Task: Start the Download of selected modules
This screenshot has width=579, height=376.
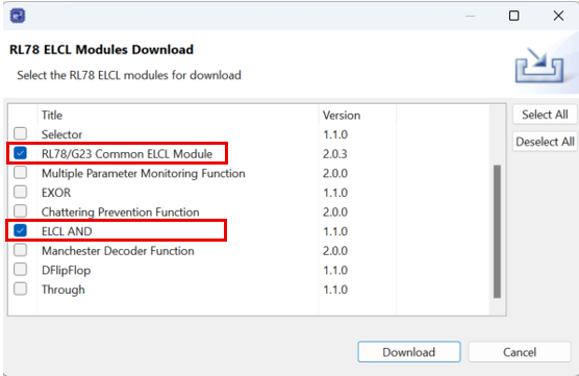Action: 409,352
